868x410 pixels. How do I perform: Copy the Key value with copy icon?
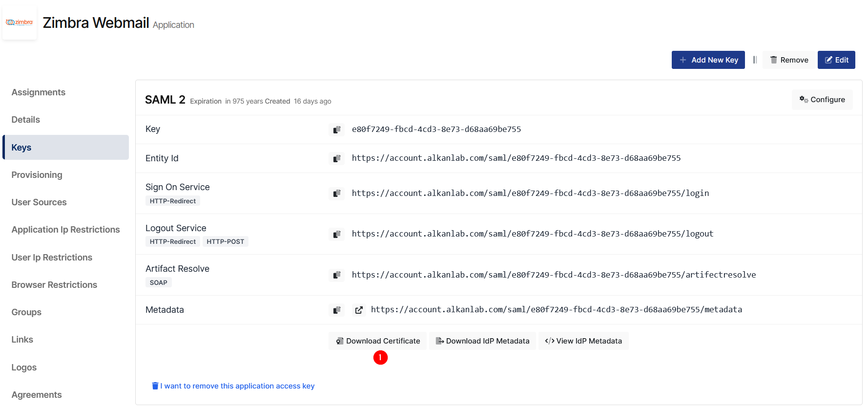tap(336, 129)
